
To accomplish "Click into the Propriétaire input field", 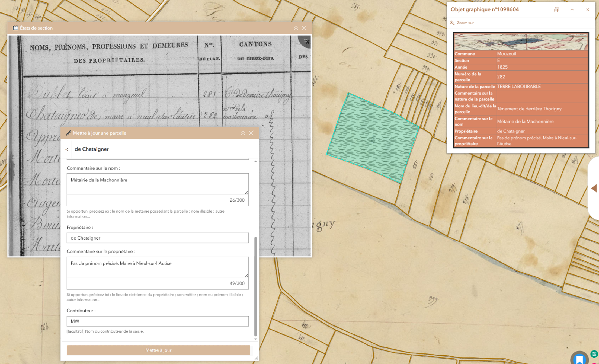I will tap(158, 238).
